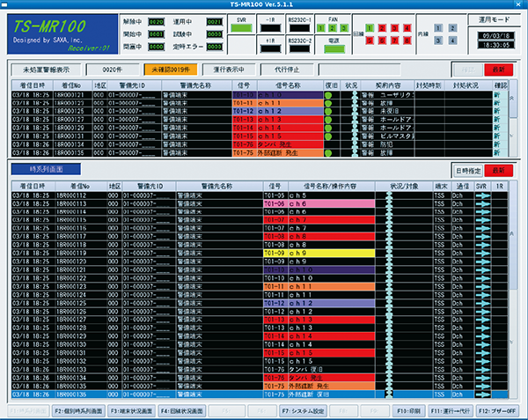Open F4 回線状況画面

182,411
